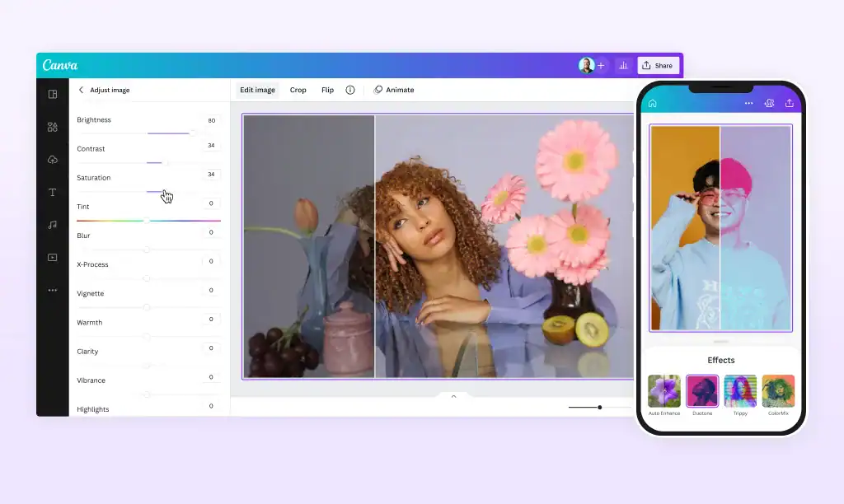Click the Highlights label
Viewport: 844px width, 504px height.
[92, 409]
